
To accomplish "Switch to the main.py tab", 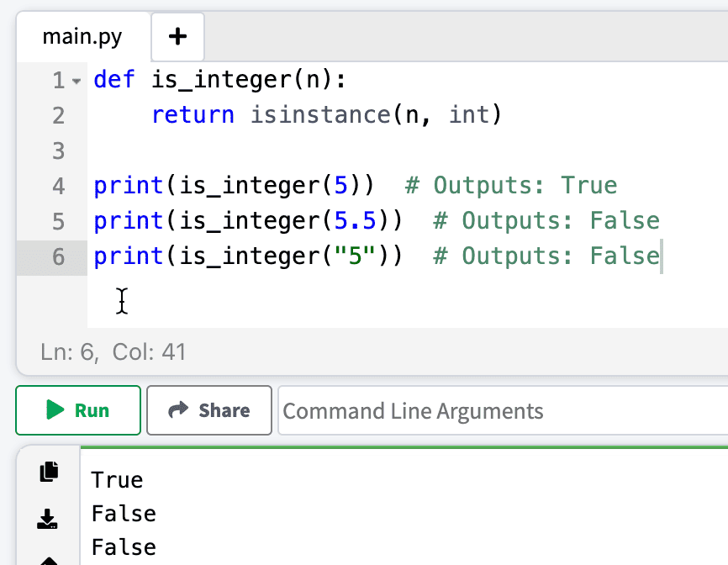I will click(x=82, y=36).
